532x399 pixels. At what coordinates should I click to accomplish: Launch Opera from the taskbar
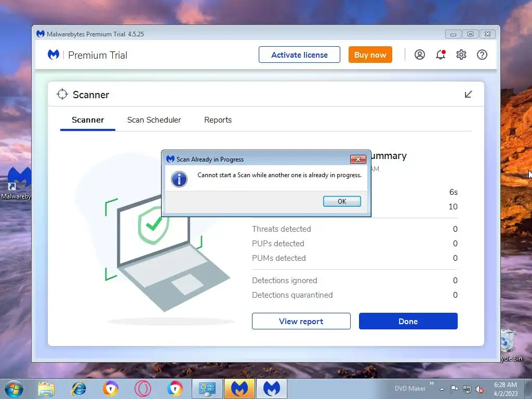(143, 389)
